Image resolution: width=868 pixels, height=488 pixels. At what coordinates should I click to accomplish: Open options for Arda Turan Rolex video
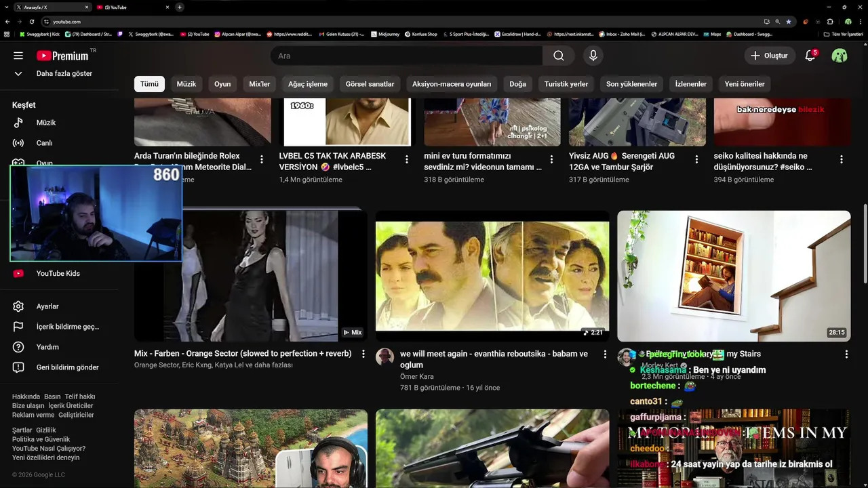point(262,159)
